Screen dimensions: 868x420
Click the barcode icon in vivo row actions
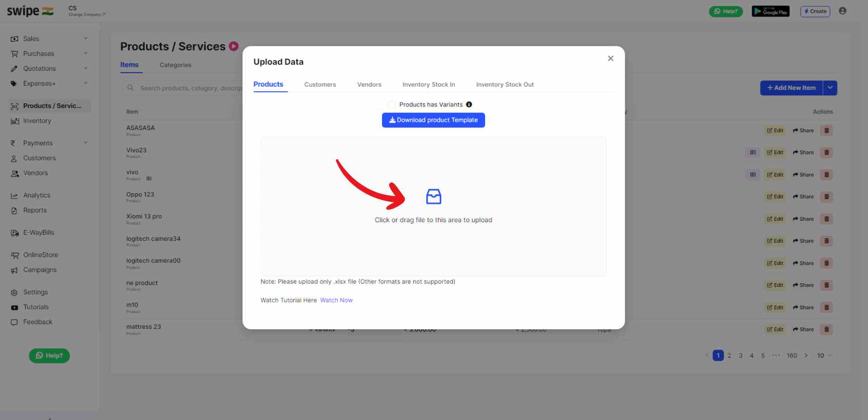pos(753,175)
